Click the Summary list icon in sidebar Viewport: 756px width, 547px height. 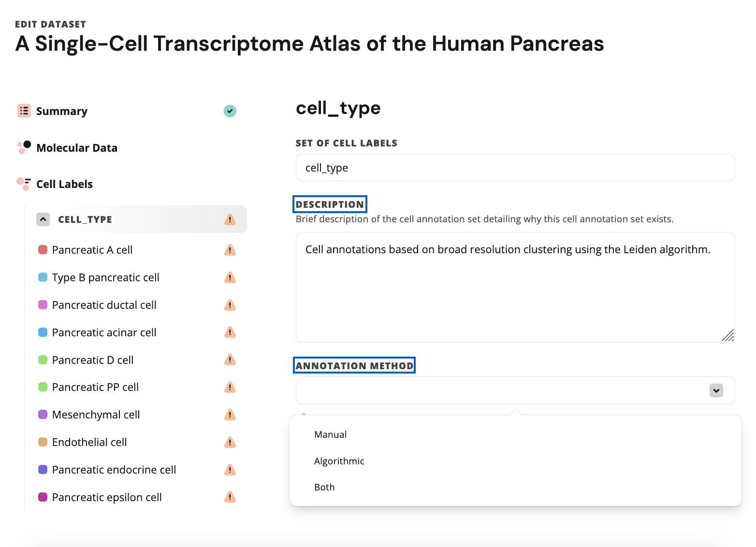24,111
